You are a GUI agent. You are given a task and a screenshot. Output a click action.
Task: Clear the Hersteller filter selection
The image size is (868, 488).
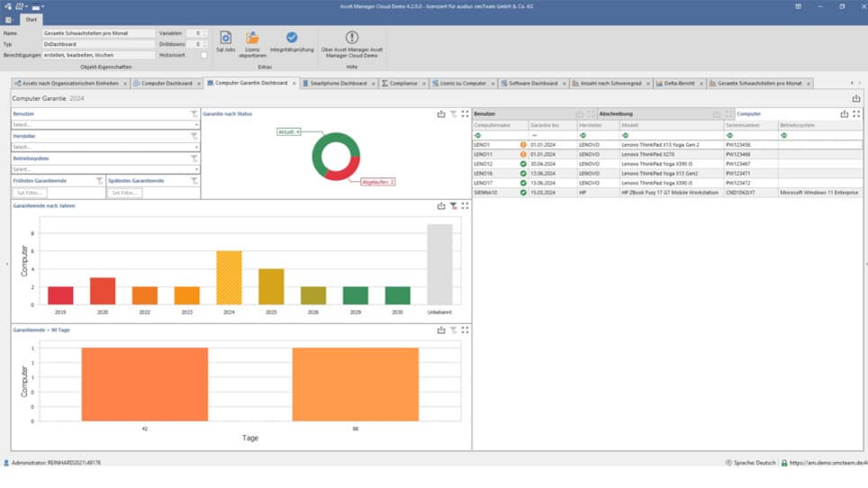[194, 136]
